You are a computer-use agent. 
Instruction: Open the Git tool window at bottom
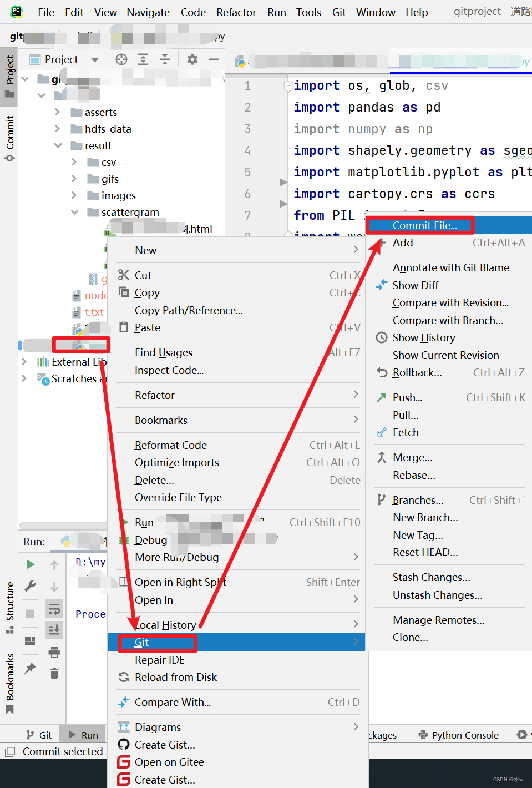pos(39,735)
